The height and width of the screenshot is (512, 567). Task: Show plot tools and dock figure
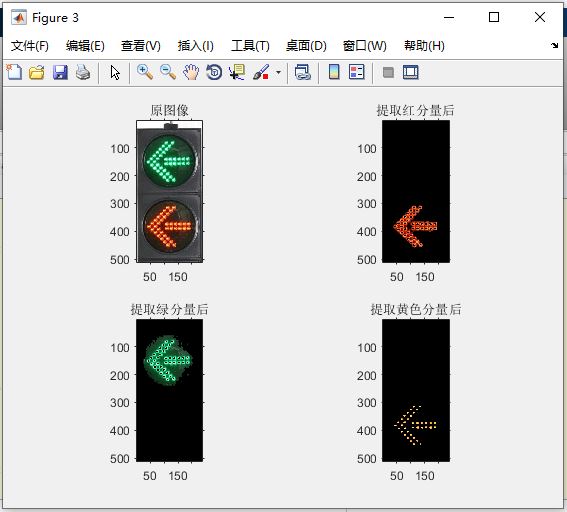tap(410, 72)
